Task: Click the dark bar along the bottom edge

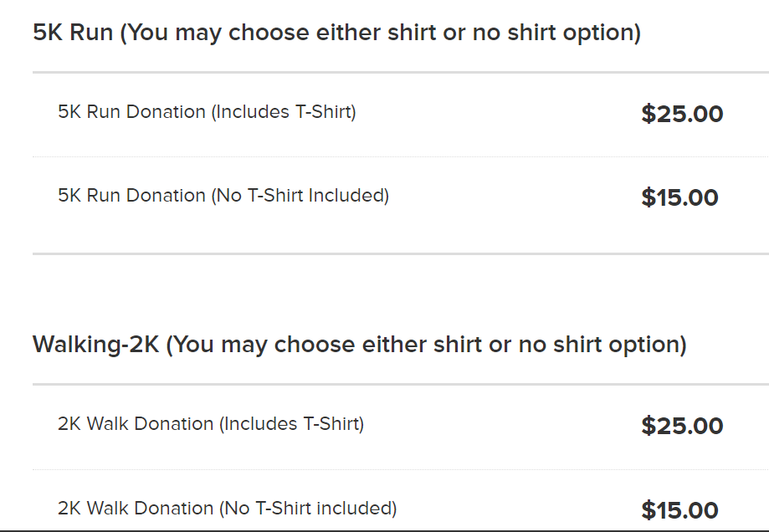Action: pos(385,531)
